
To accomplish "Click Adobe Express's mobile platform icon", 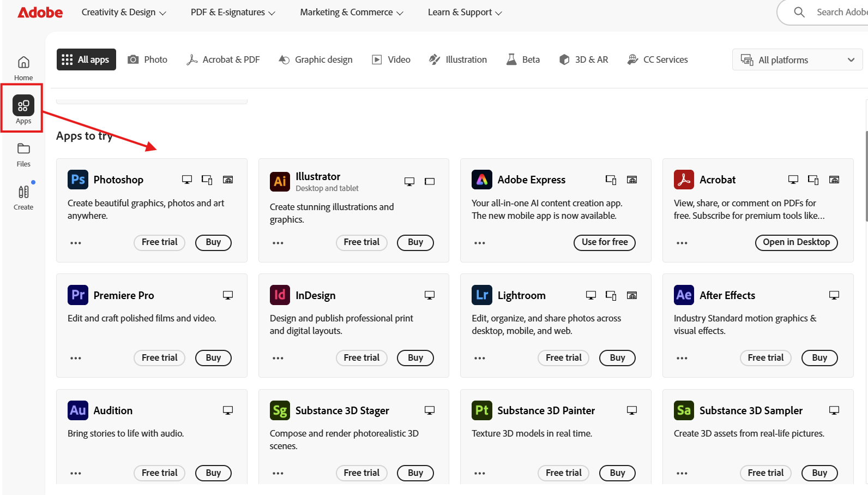I will pos(611,180).
